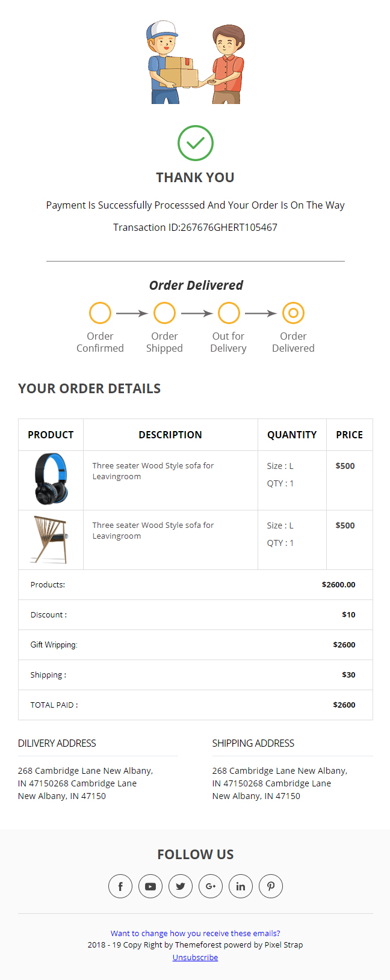Image resolution: width=390 pixels, height=980 pixels.
Task: Select the Order Shipped step circle
Action: click(x=164, y=313)
